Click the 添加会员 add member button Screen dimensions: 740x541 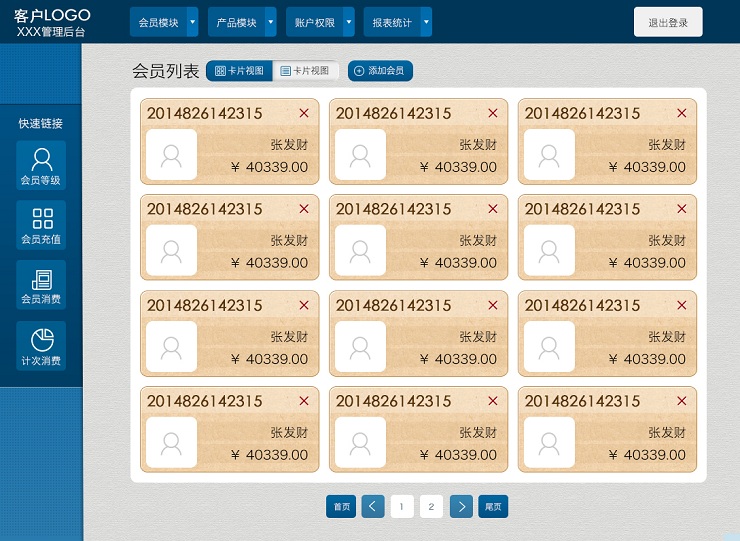pos(380,71)
